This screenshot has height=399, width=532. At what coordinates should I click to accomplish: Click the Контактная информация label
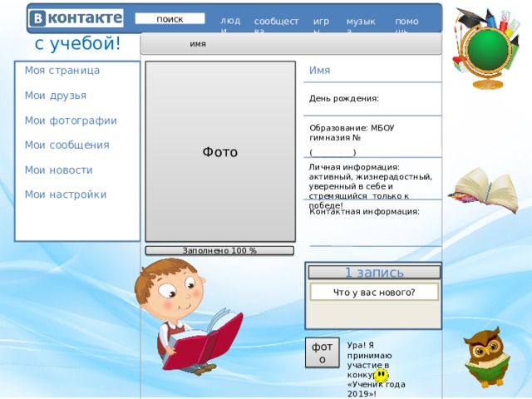(364, 212)
